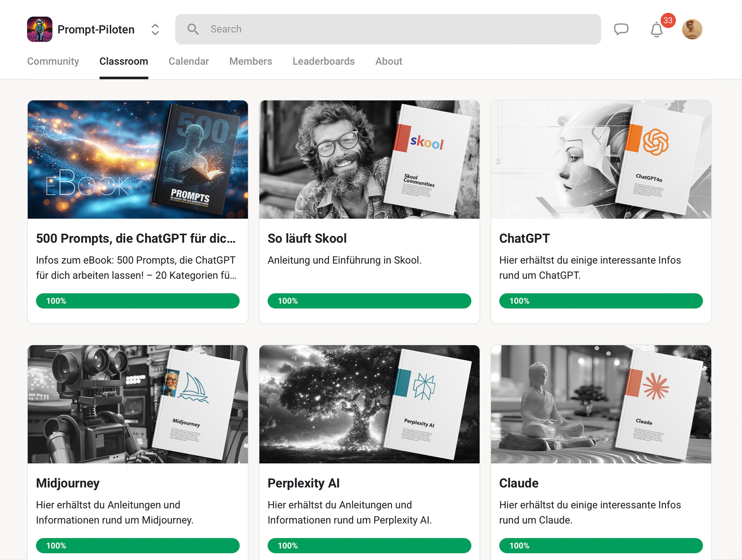Expand the group switcher chevrons
This screenshot has height=560, width=742.
coord(155,29)
